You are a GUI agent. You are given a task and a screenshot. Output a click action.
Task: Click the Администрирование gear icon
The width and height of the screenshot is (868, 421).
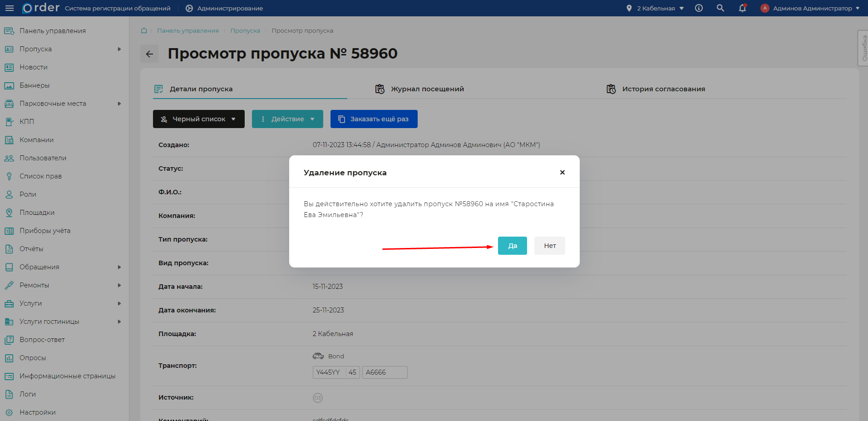coord(189,8)
